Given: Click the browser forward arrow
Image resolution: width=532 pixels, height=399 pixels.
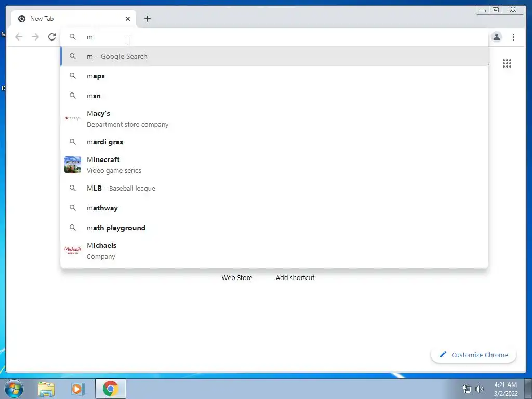Looking at the screenshot, I should [35, 37].
